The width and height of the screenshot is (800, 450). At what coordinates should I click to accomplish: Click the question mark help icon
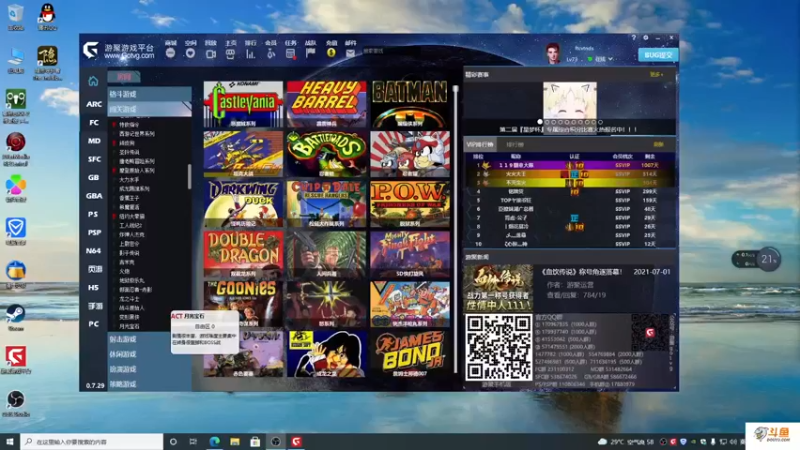pyautogui.click(x=634, y=38)
